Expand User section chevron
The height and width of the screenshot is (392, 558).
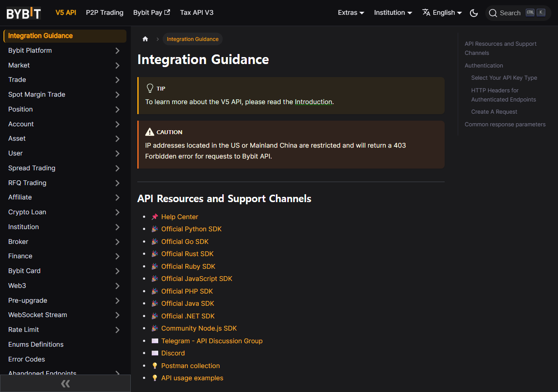tap(117, 153)
